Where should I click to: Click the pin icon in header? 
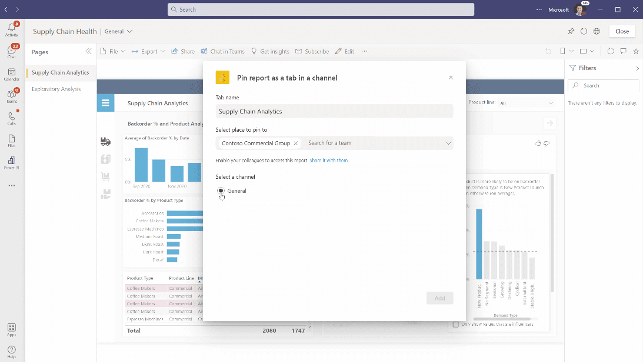(x=571, y=31)
